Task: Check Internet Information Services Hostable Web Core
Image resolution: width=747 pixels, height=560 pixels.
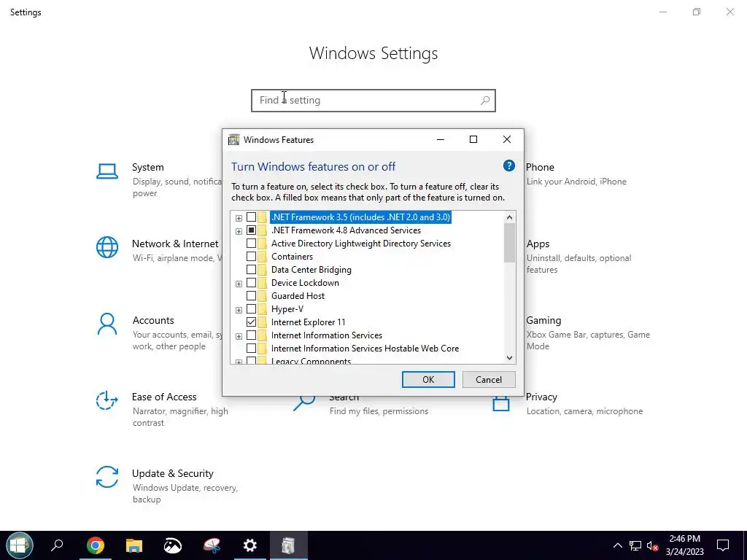Action: [251, 348]
